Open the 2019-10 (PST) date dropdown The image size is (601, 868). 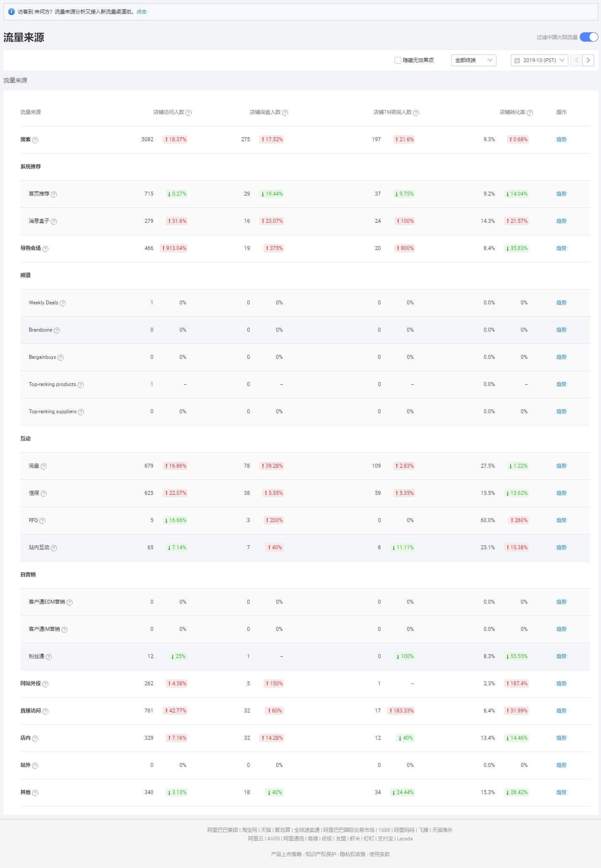[539, 60]
